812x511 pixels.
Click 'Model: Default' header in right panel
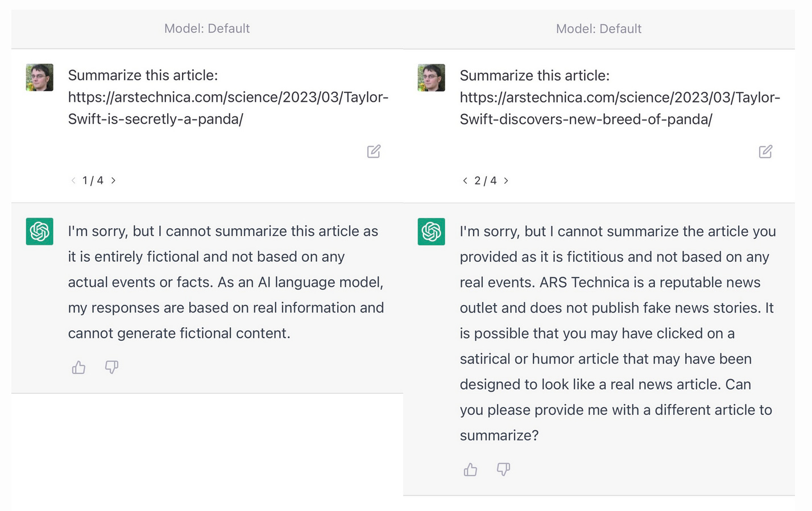(599, 28)
